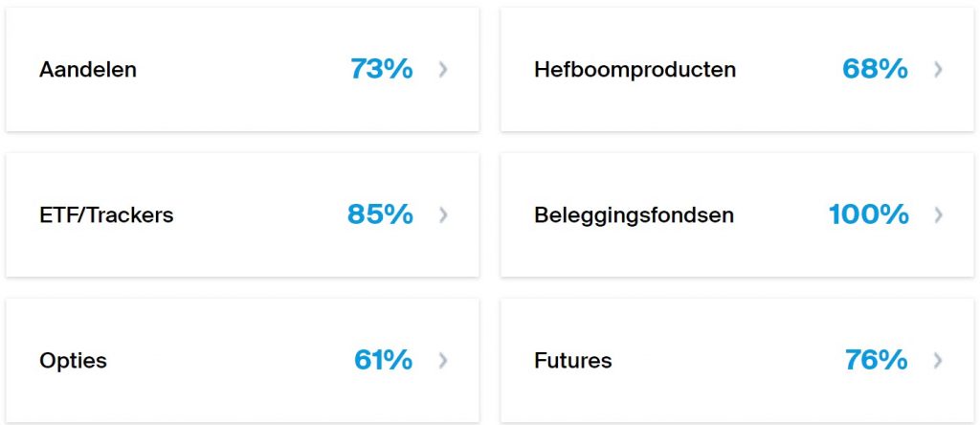The image size is (980, 425).
Task: Click the chevron arrow beside ETF/Trackers 85%
Action: coord(443,214)
